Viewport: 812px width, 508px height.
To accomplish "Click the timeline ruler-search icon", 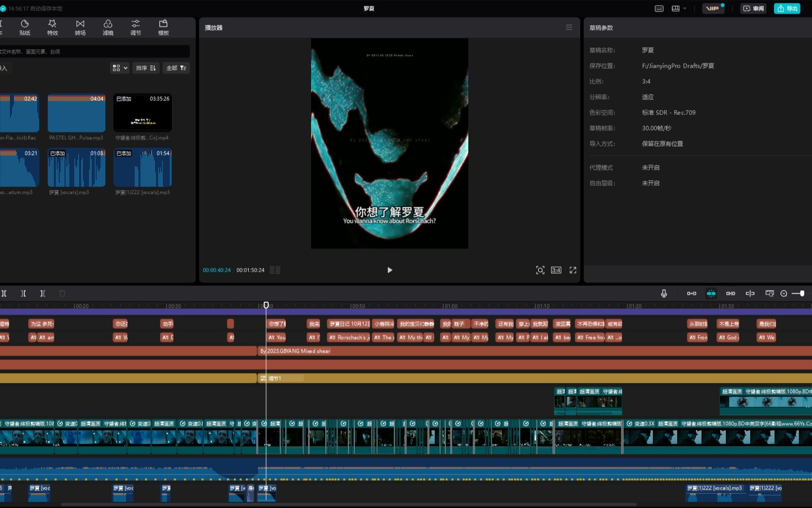I will point(770,293).
